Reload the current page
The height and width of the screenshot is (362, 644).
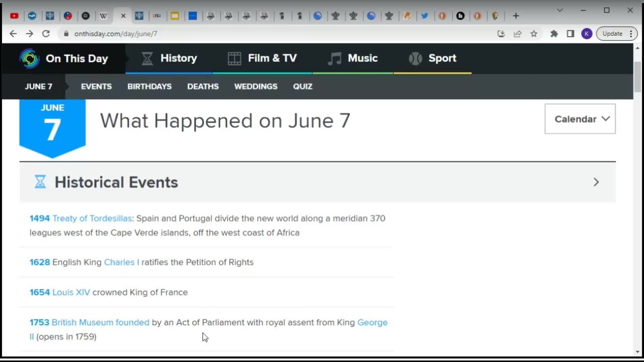coord(46,34)
